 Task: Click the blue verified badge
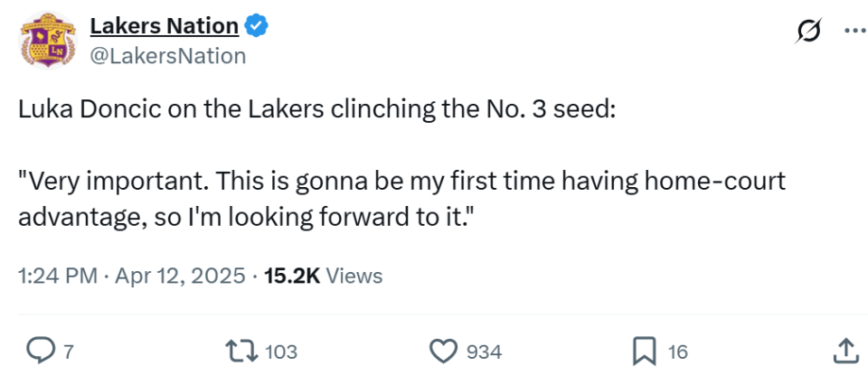tap(258, 27)
